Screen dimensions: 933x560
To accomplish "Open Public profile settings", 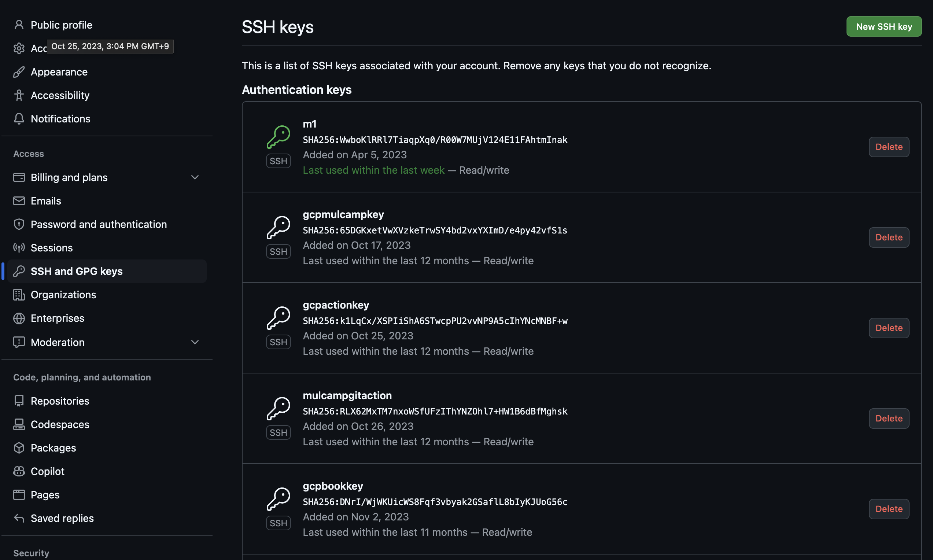I will point(107,25).
